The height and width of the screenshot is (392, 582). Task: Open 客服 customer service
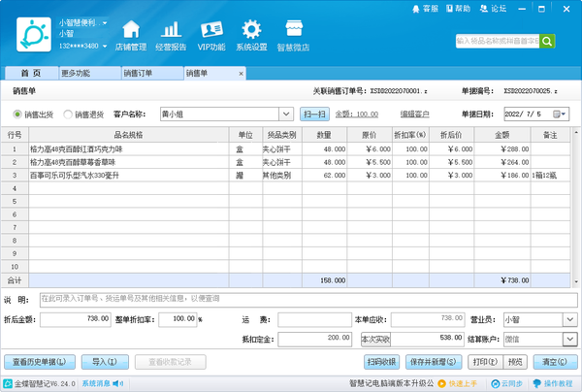(x=426, y=9)
